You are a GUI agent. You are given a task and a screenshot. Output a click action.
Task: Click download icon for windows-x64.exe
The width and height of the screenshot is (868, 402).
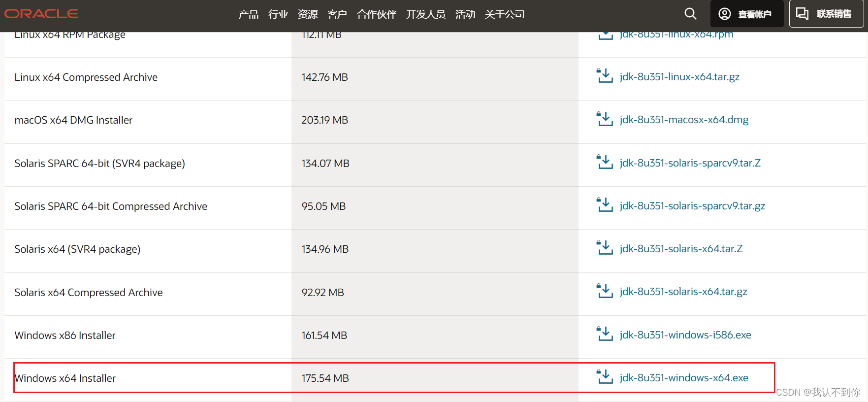(605, 377)
